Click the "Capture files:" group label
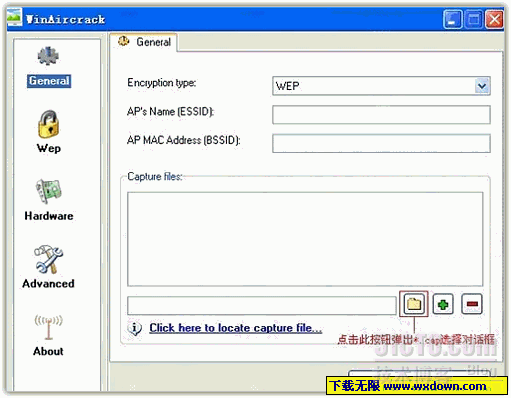The width and height of the screenshot is (511, 398). click(x=155, y=176)
